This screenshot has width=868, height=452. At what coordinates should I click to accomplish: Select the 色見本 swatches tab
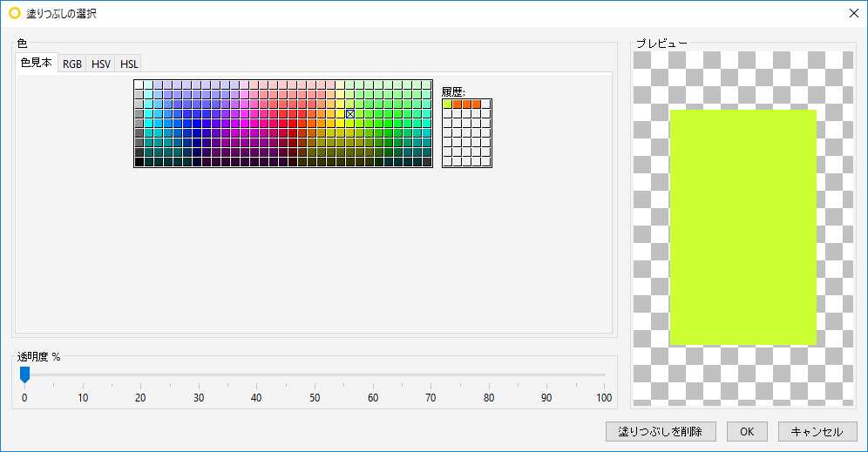(x=37, y=63)
